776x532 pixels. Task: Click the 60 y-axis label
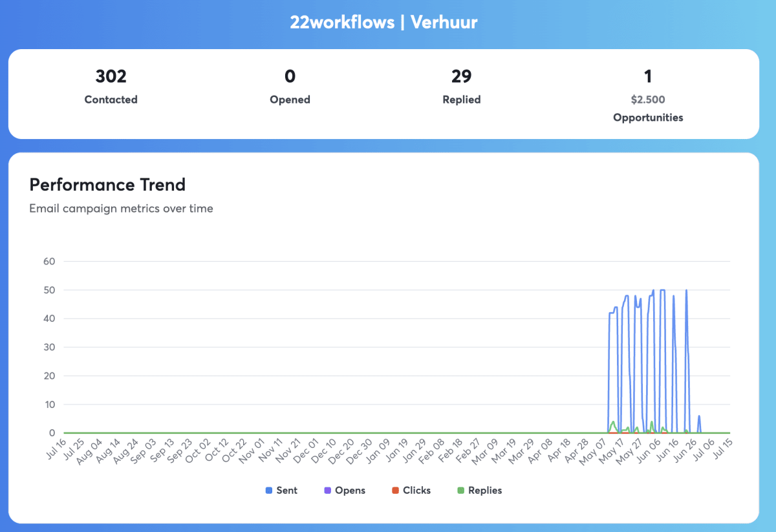tap(50, 261)
